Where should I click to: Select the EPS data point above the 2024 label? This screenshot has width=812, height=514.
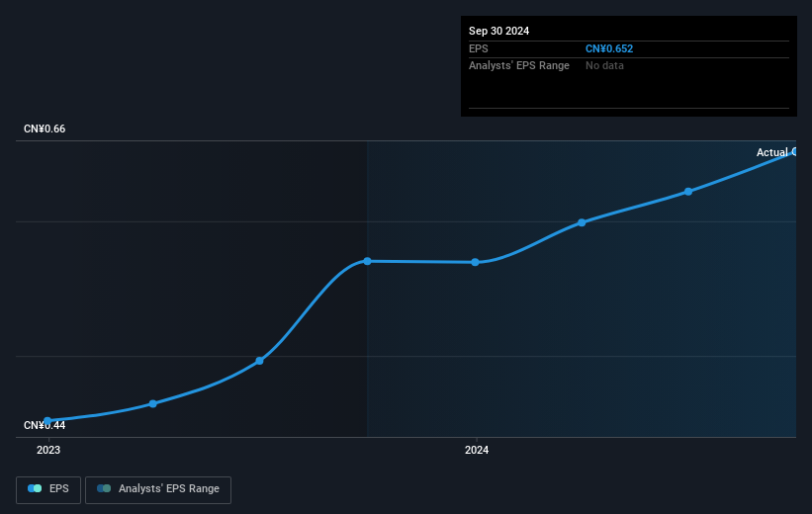coord(476,262)
